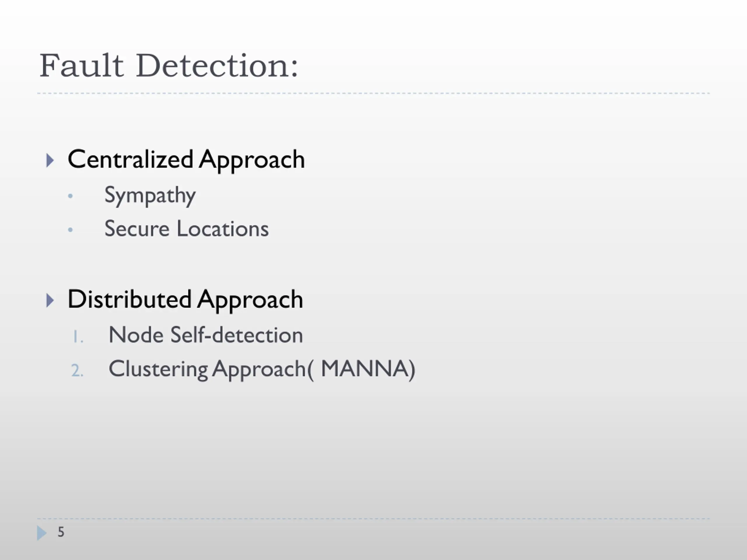Click the Node Self-detection list item
This screenshot has width=747, height=560.
[x=206, y=335]
